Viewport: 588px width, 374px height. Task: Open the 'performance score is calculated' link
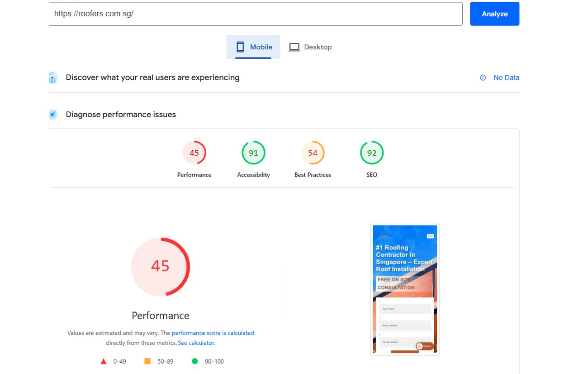(213, 333)
